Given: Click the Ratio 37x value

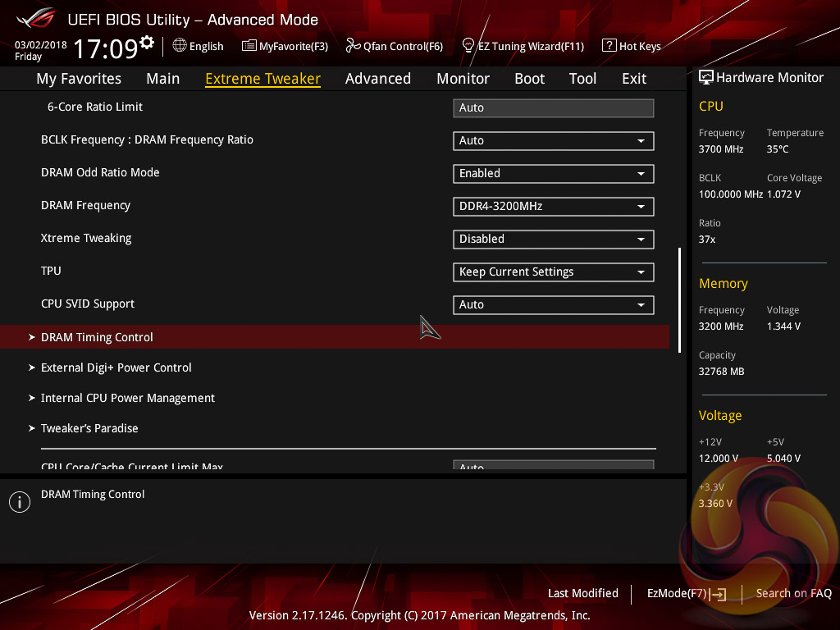Looking at the screenshot, I should click(x=707, y=240).
